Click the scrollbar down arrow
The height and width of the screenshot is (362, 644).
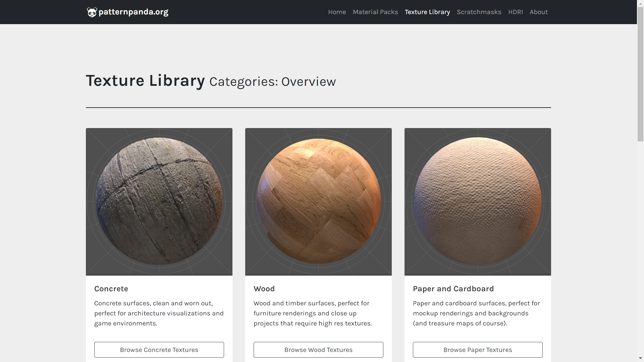[x=640, y=359]
